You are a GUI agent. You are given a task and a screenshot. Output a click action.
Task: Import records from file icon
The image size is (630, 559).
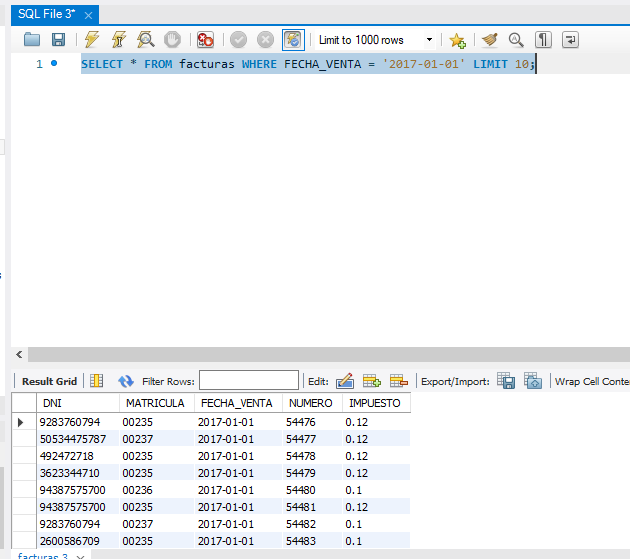tap(533, 380)
